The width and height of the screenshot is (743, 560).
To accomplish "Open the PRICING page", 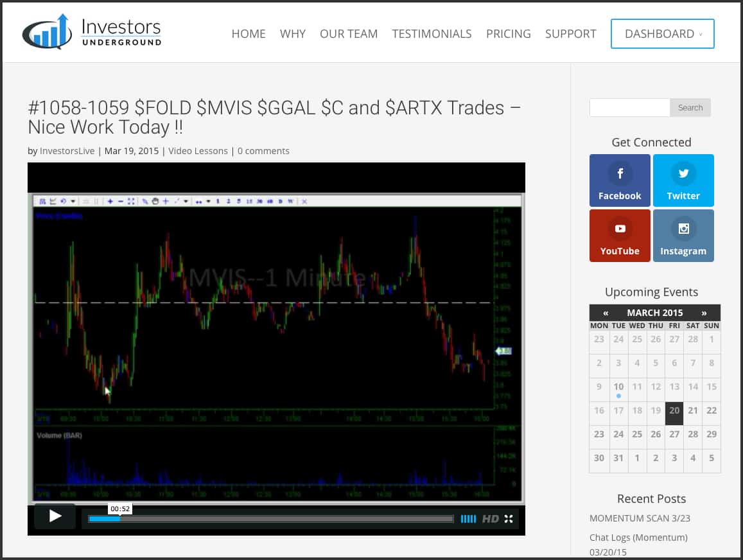I will coord(508,33).
